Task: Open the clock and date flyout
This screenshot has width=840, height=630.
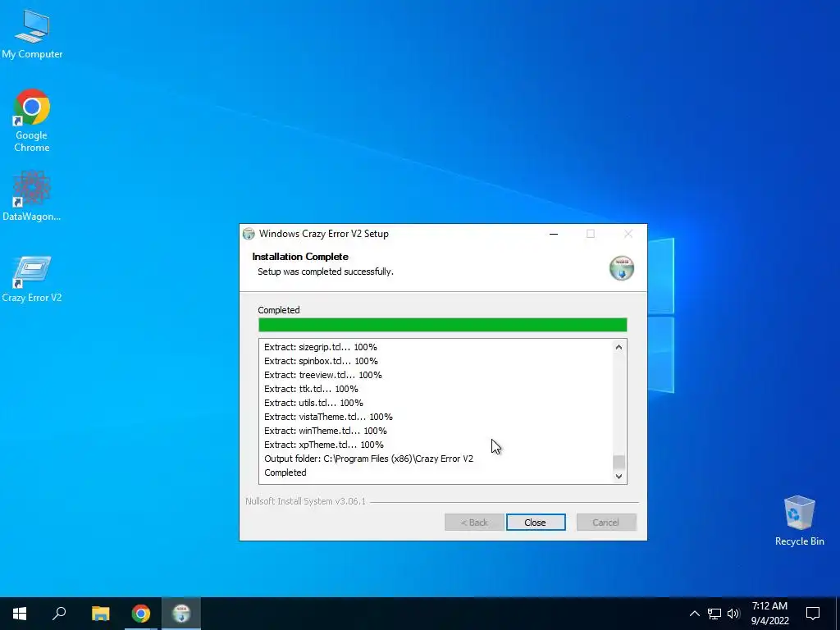Action: tap(769, 614)
